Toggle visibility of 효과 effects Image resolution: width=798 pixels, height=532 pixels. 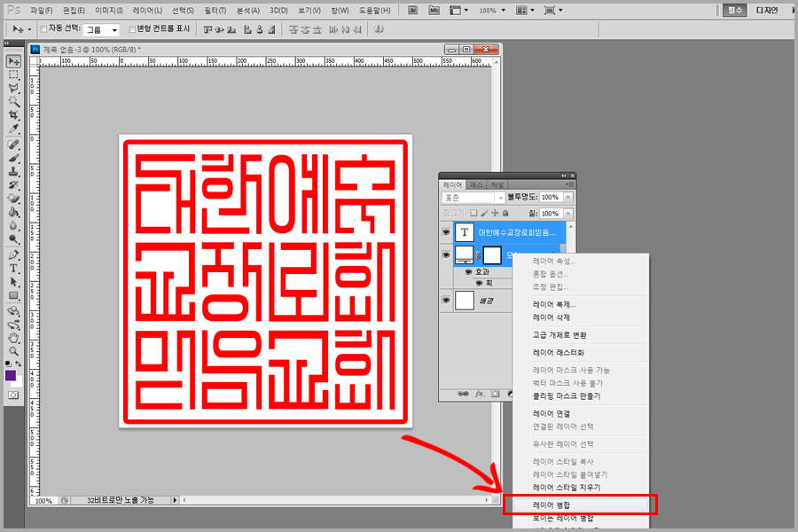[468, 272]
